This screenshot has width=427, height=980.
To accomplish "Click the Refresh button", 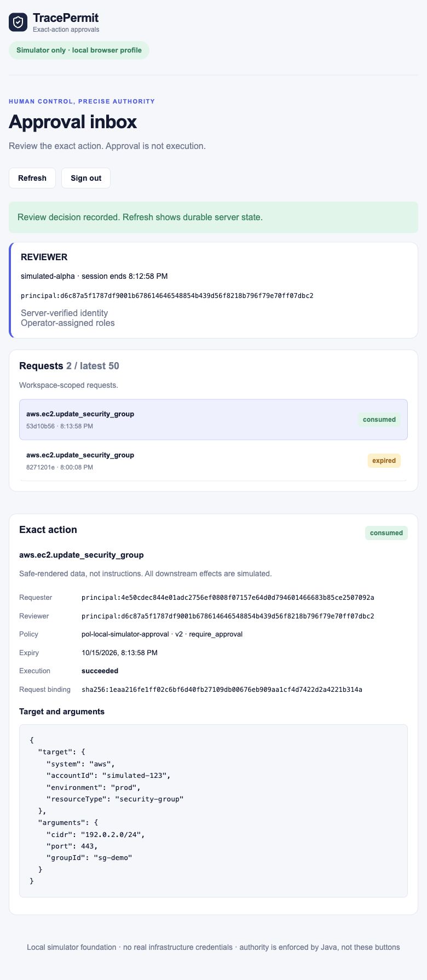I will click(32, 178).
